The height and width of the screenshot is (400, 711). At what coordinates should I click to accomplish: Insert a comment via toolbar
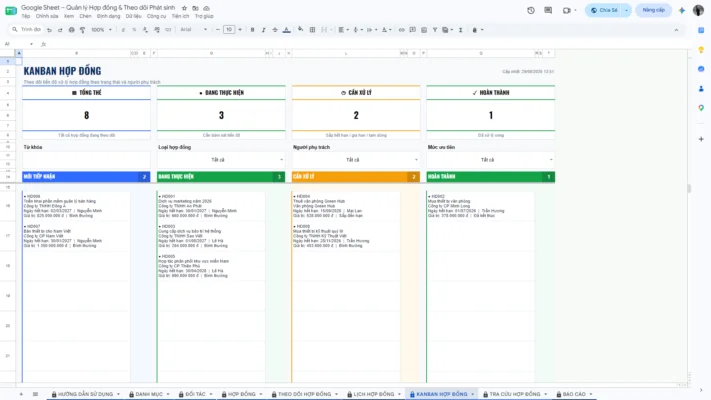[x=413, y=30]
